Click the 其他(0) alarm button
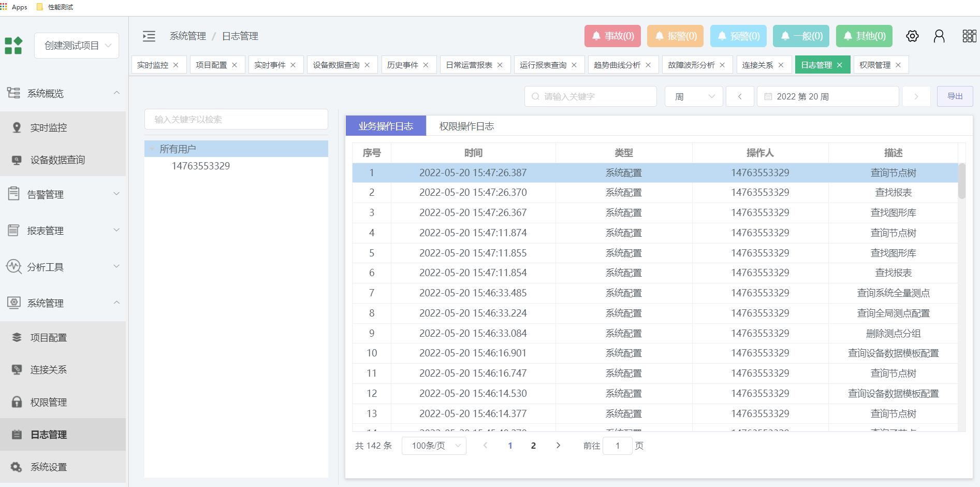Image resolution: width=980 pixels, height=487 pixels. pos(864,36)
